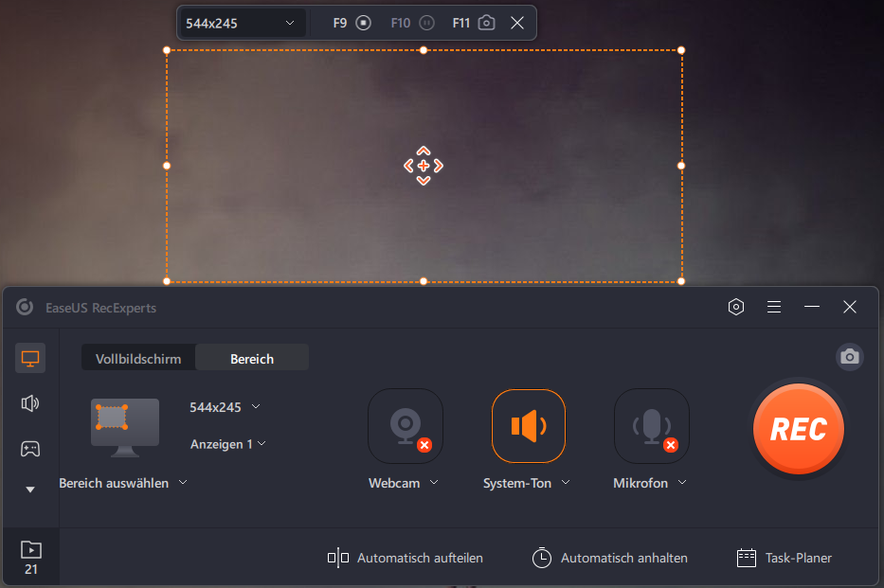This screenshot has width=884, height=588.
Task: Click the top-middle selection edge handle
Action: click(x=424, y=50)
